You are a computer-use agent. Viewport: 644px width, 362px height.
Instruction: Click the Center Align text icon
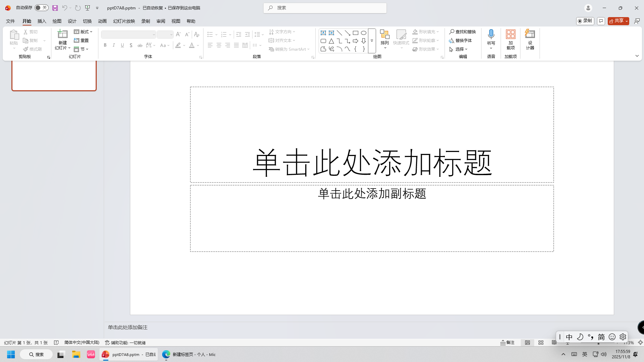(x=219, y=45)
